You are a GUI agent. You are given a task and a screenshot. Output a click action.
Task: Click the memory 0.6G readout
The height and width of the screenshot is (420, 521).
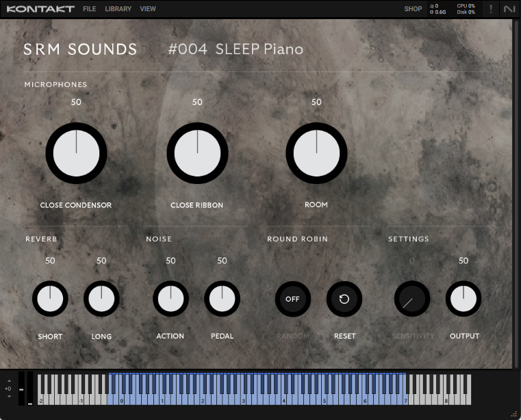(x=437, y=12)
